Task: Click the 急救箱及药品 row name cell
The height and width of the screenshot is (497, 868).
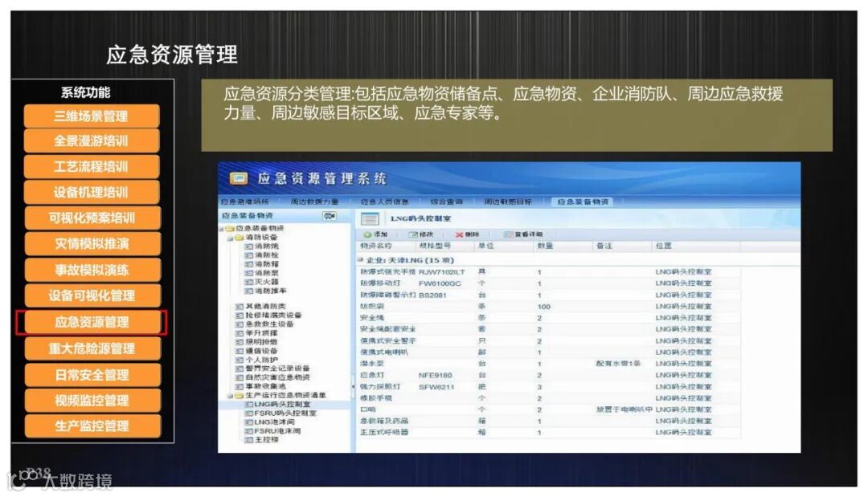Action: click(x=384, y=422)
